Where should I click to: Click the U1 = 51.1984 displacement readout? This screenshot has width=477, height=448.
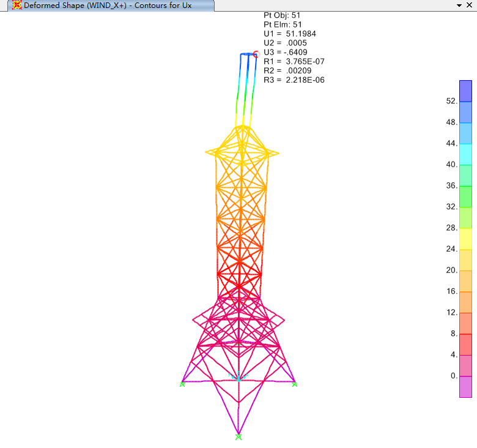(x=290, y=34)
